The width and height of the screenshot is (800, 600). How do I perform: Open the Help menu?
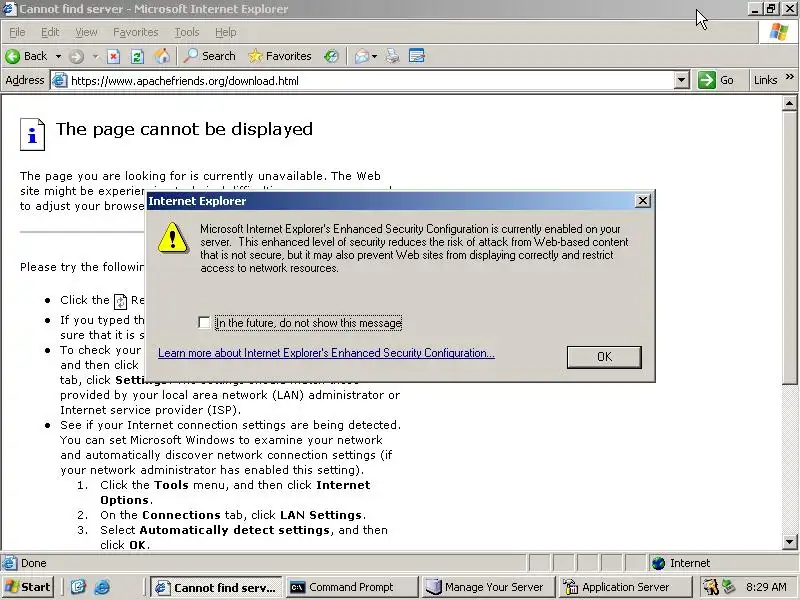click(226, 32)
